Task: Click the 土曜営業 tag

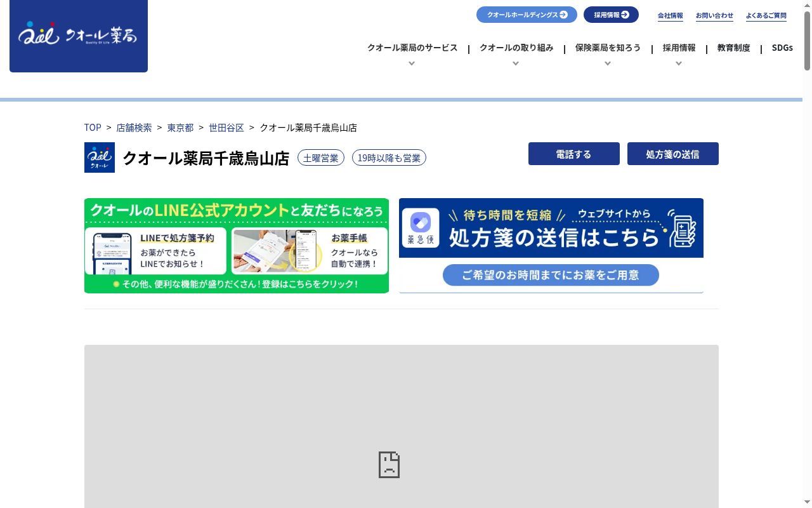Action: 321,157
